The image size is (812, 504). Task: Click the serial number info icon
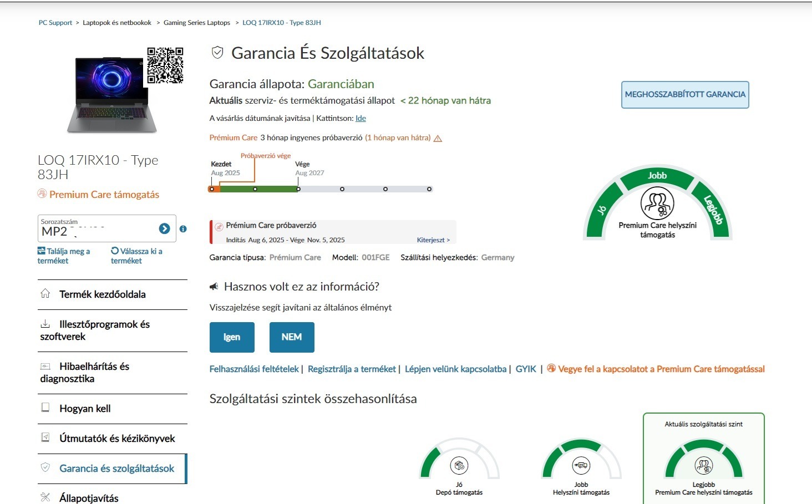tap(183, 228)
